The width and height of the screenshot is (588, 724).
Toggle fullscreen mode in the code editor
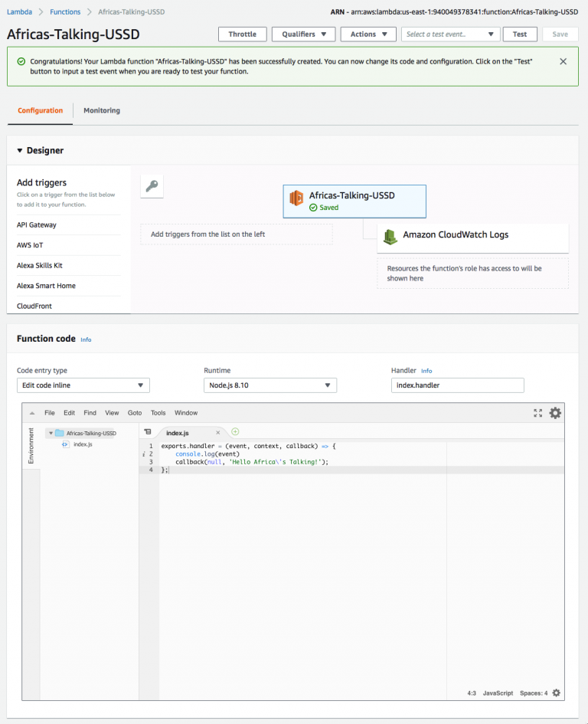click(x=537, y=413)
